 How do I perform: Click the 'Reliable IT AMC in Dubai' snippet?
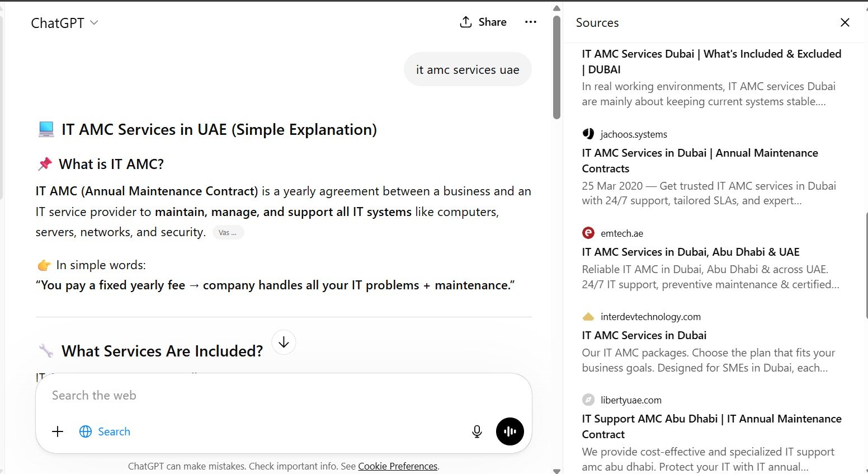point(710,276)
